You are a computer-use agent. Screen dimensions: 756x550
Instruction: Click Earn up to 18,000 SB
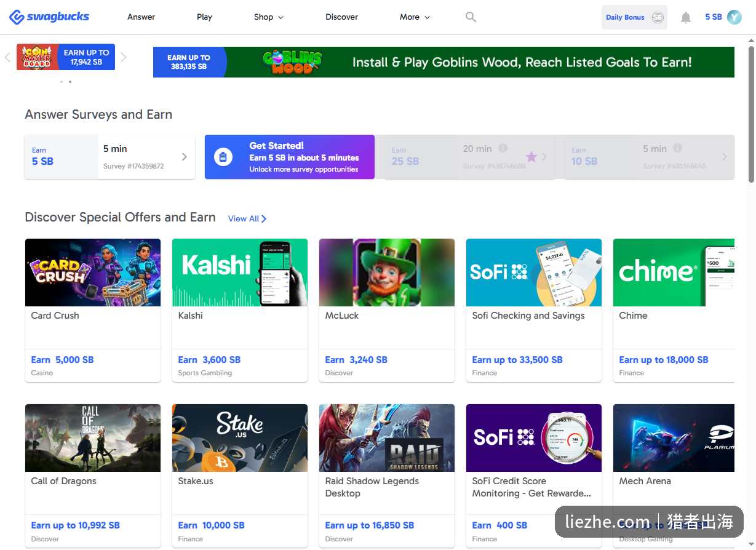(x=664, y=360)
